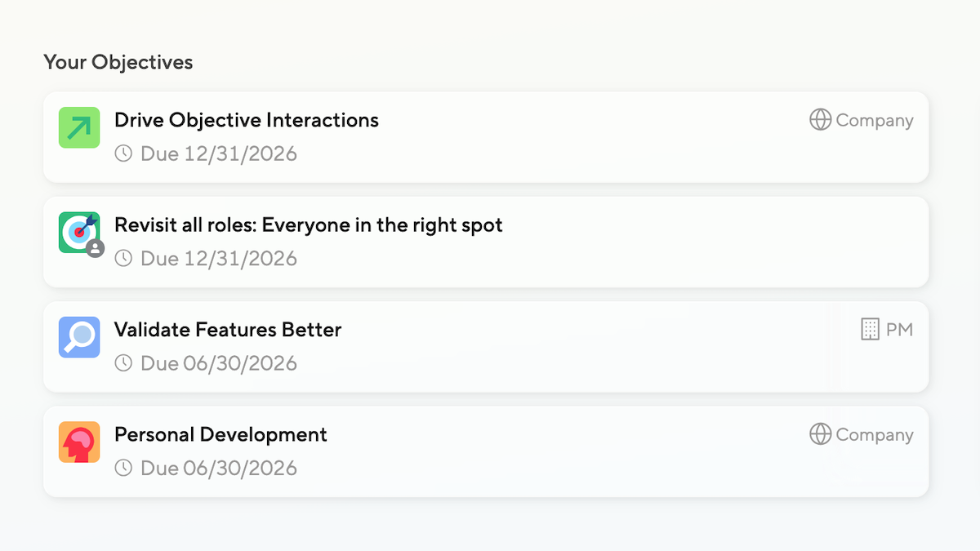Viewport: 980px width, 551px height.
Task: Click the green arrow objective icon
Action: 79,127
